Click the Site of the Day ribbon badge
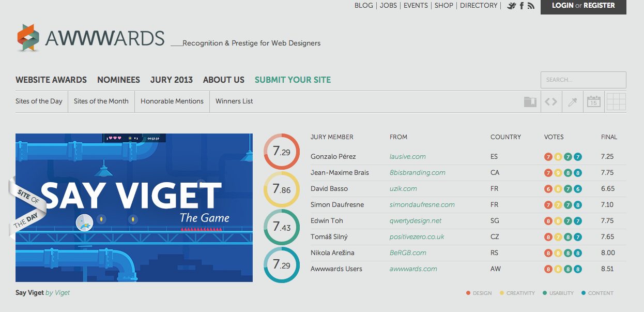 27,207
